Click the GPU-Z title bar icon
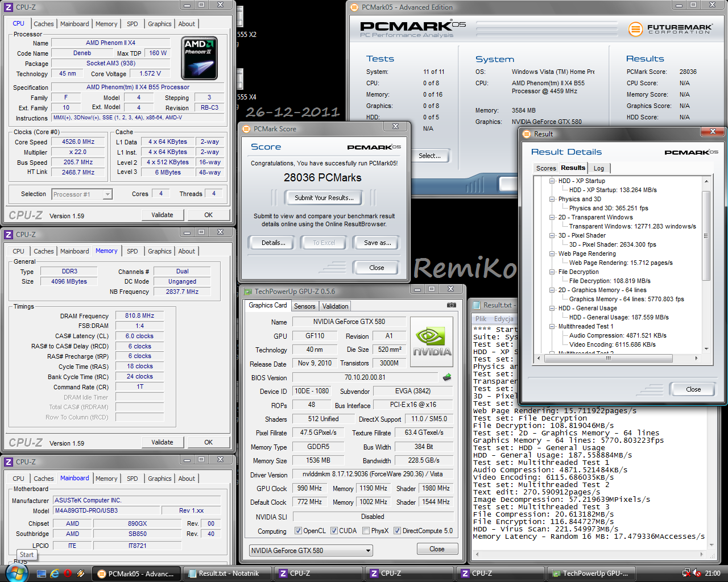 (x=248, y=292)
